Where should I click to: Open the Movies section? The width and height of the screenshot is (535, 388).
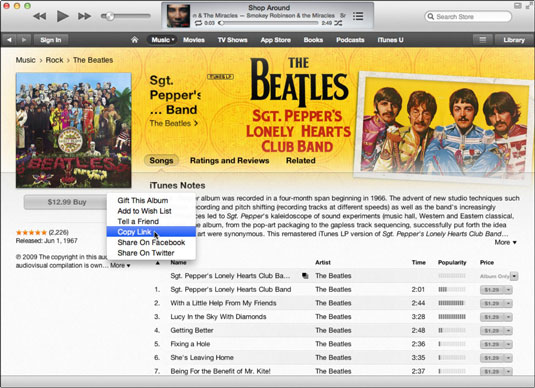[x=194, y=40]
